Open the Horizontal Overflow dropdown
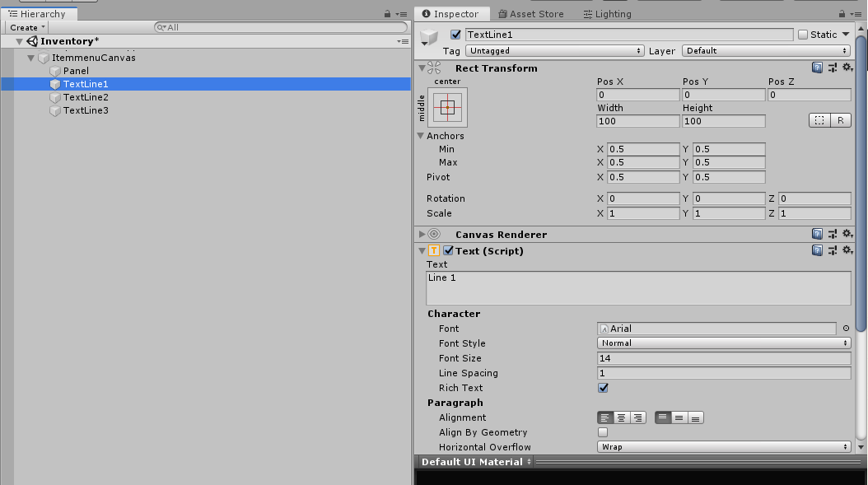868x485 pixels. (723, 447)
